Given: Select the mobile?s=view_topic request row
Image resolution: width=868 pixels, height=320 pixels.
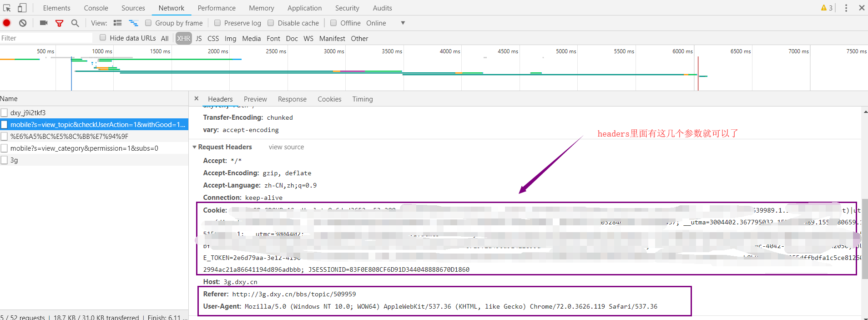Looking at the screenshot, I should 94,124.
